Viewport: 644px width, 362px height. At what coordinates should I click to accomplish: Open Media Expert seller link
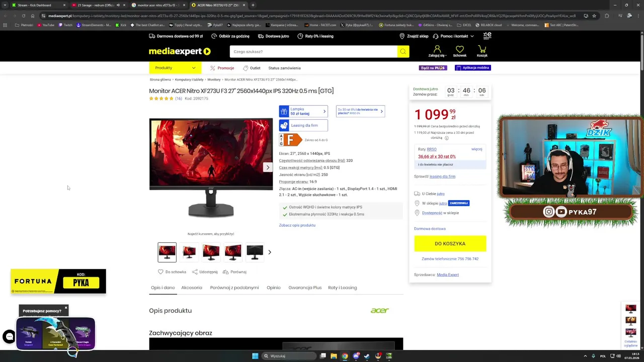pyautogui.click(x=448, y=275)
